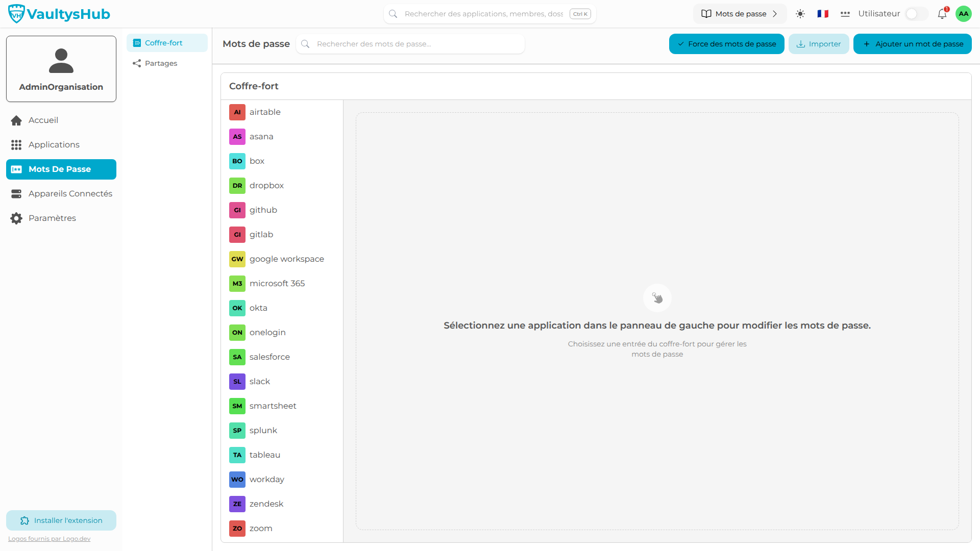Select the splunk vault entry name
This screenshot has width=980, height=551.
click(263, 431)
